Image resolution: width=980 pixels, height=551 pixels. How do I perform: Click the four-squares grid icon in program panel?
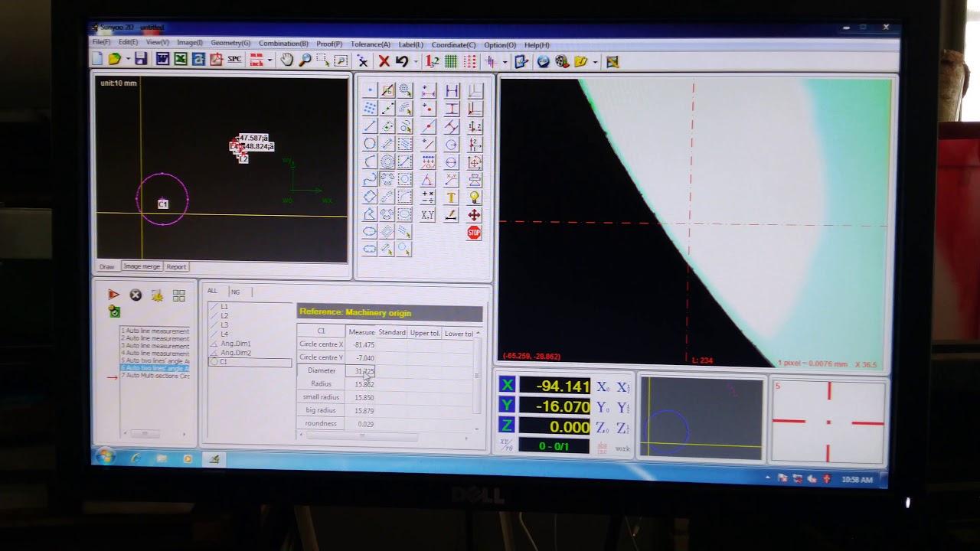[179, 295]
